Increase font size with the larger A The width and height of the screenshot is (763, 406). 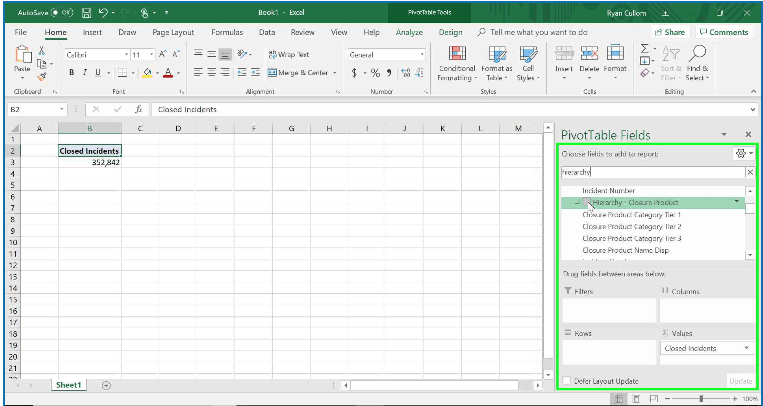click(164, 55)
